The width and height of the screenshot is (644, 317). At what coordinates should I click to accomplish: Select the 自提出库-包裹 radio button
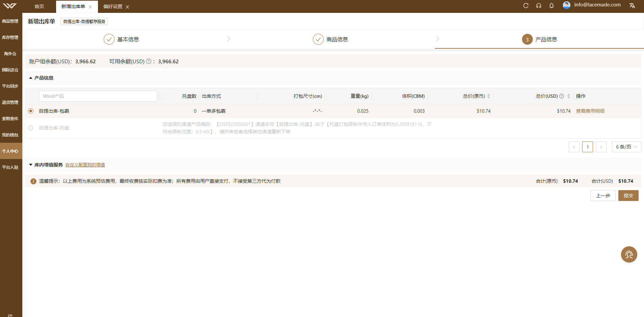coord(31,111)
